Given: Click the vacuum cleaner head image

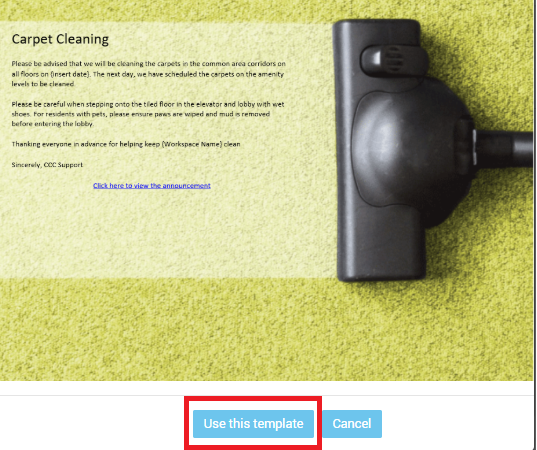Looking at the screenshot, I should click(402, 151).
